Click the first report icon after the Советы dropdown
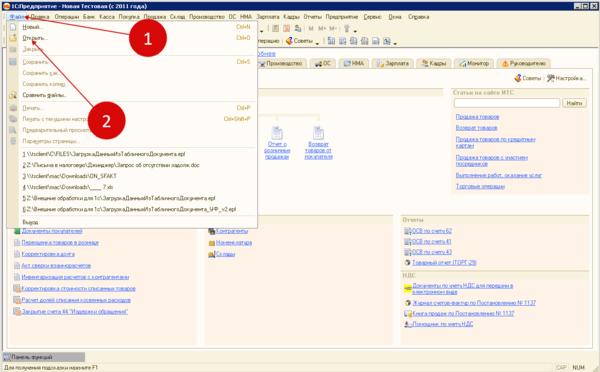 click(331, 41)
